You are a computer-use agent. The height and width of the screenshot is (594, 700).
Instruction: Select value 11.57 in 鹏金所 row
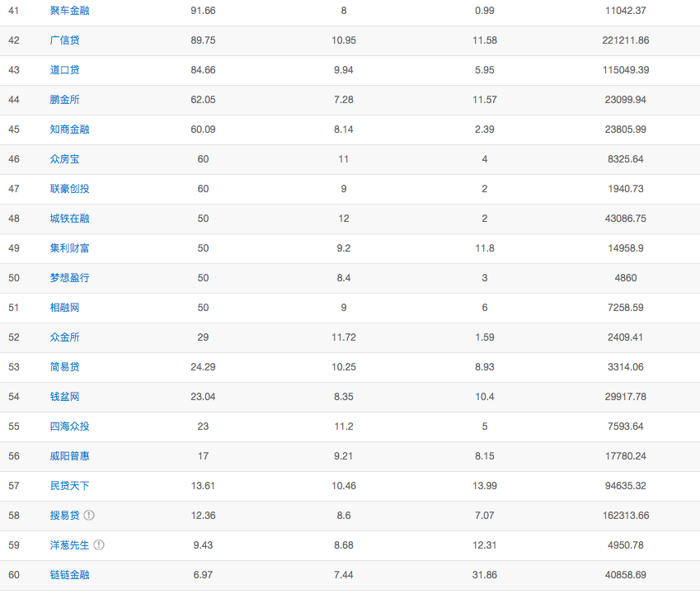tap(485, 100)
